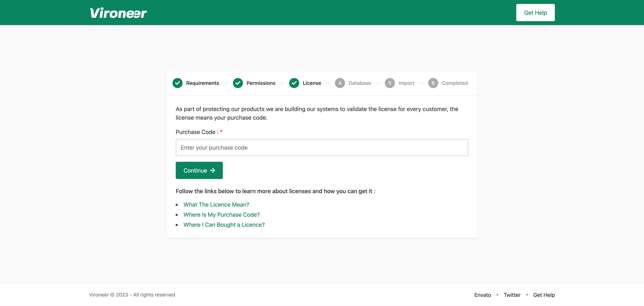Screen dimensions: 644x306
Task: Click the Requirements step checkmark icon
Action: click(177, 83)
